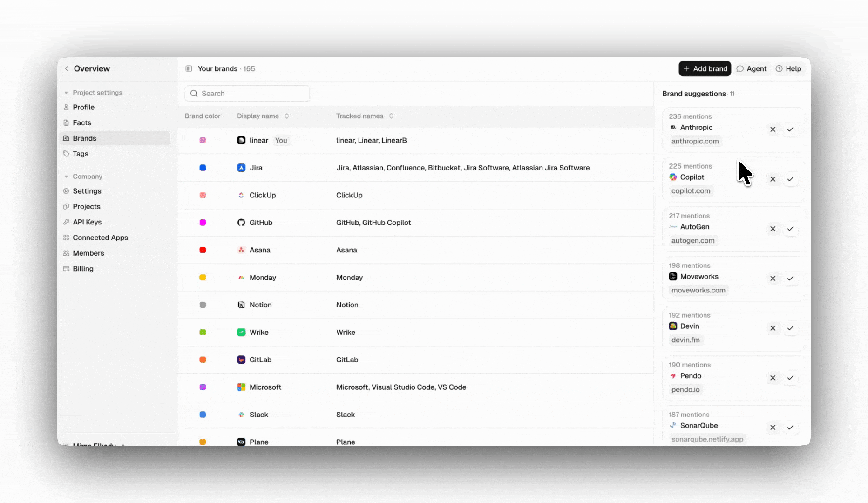This screenshot has height=503, width=868.
Task: Accept the Copilot suggestion checkmark
Action: coord(790,179)
